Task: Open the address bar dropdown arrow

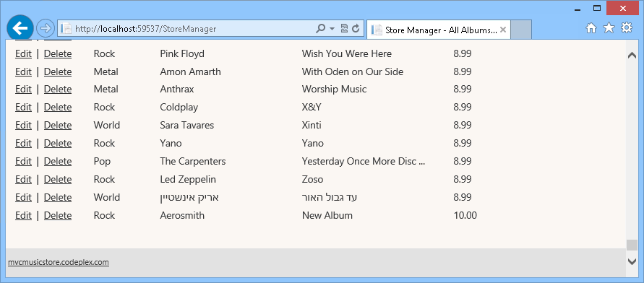Action: coord(332,29)
